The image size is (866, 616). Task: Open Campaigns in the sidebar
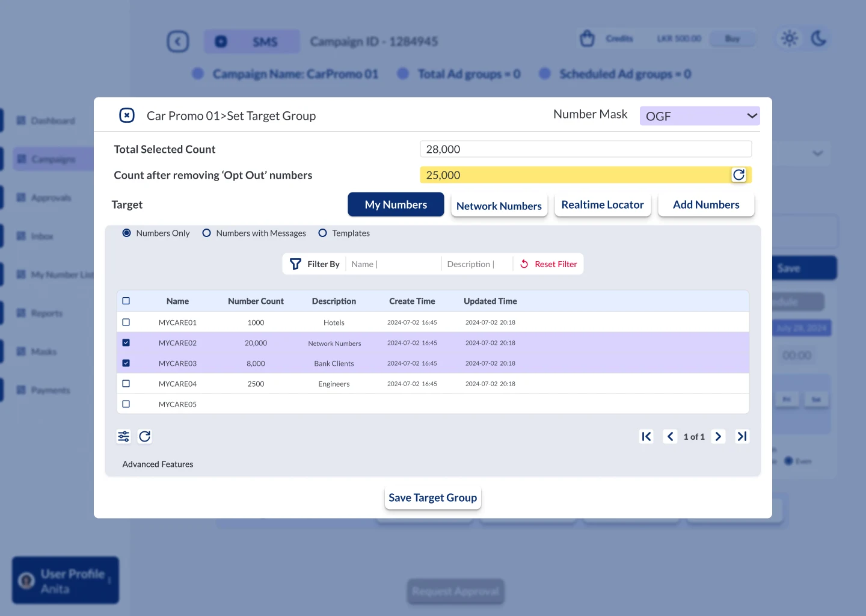(x=54, y=159)
